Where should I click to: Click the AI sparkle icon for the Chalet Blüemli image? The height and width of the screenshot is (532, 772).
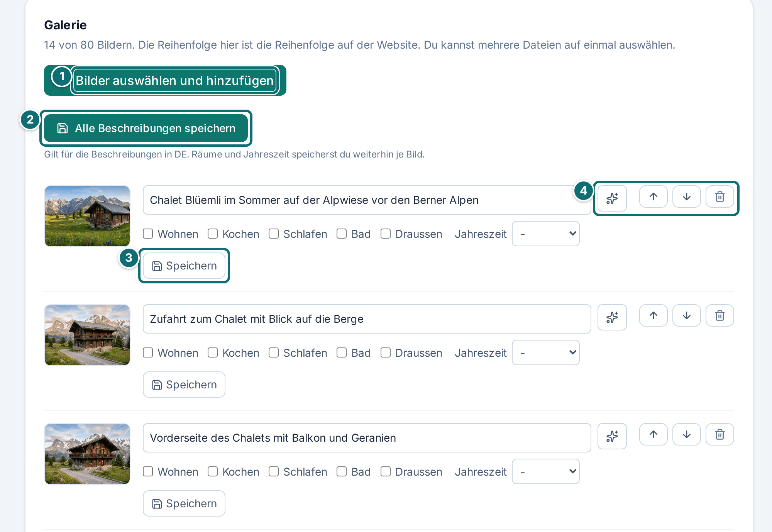click(x=612, y=198)
